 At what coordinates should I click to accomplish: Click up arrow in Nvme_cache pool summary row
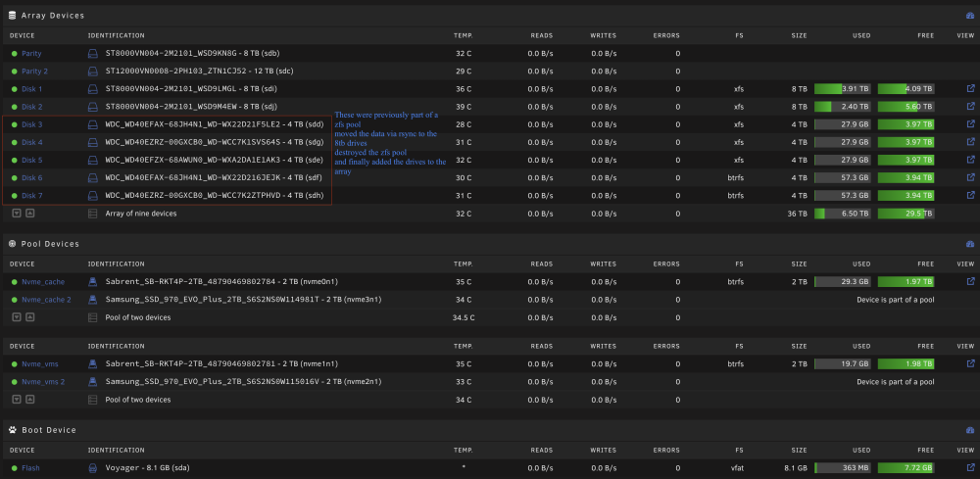tap(30, 317)
